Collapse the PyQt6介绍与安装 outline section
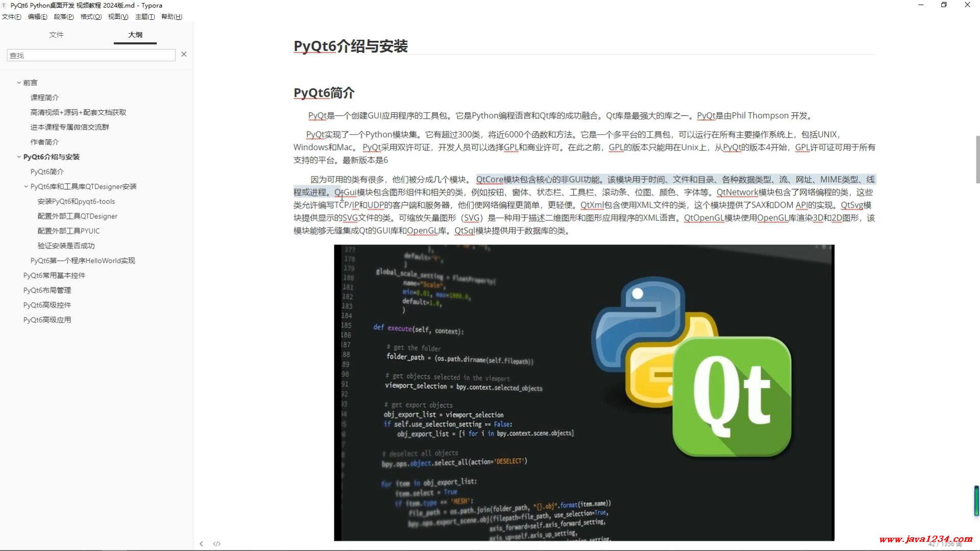Screen dimensions: 980x551 tap(19, 157)
